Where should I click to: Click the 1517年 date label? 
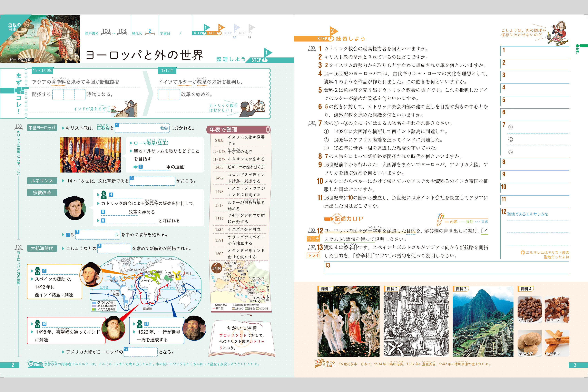coord(167,71)
